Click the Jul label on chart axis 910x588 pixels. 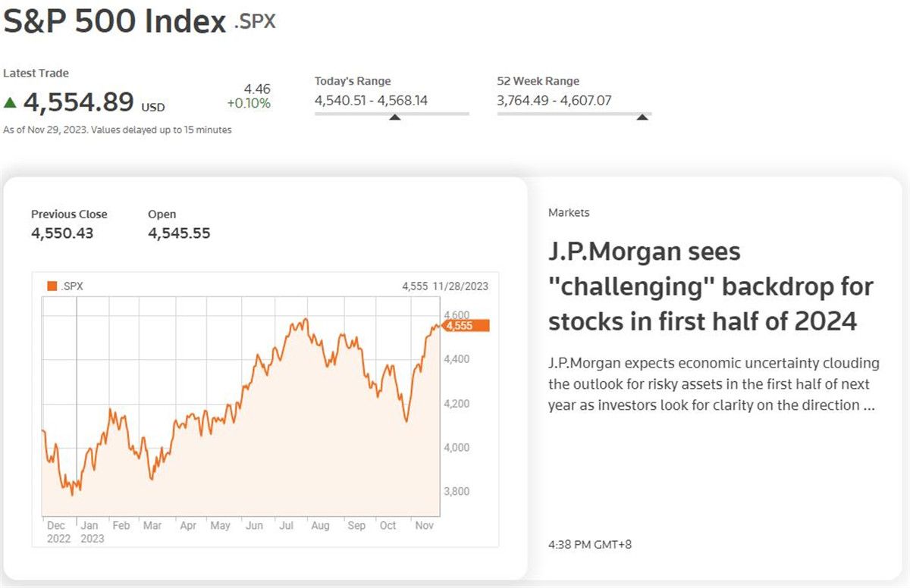tap(287, 525)
